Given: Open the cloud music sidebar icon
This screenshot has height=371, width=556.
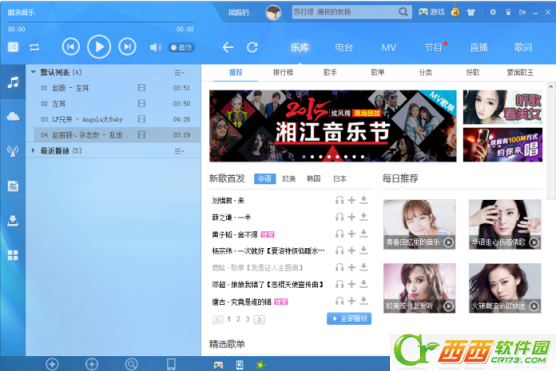Looking at the screenshot, I should [x=13, y=116].
